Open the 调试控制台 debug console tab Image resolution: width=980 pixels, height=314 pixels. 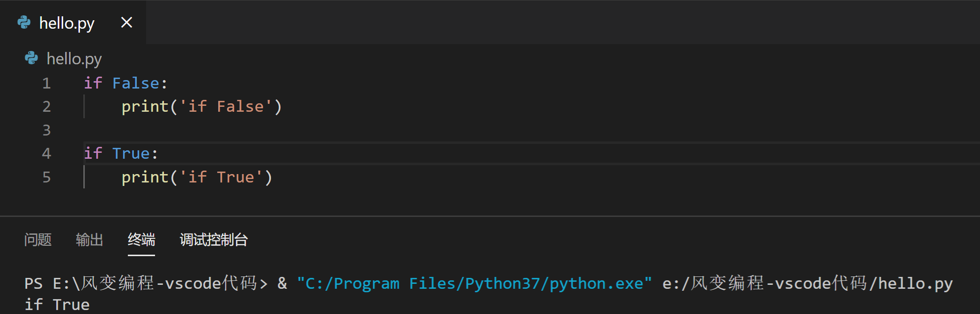tap(214, 240)
